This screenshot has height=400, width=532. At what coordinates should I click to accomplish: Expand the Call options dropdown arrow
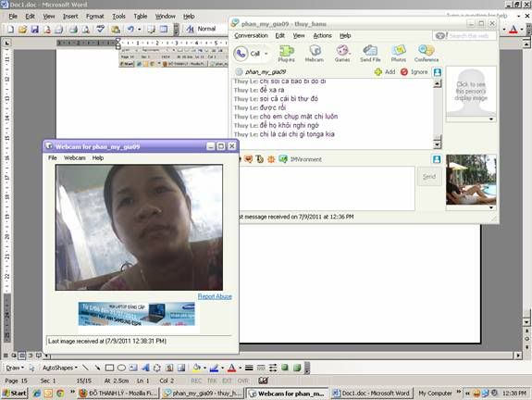click(x=266, y=54)
